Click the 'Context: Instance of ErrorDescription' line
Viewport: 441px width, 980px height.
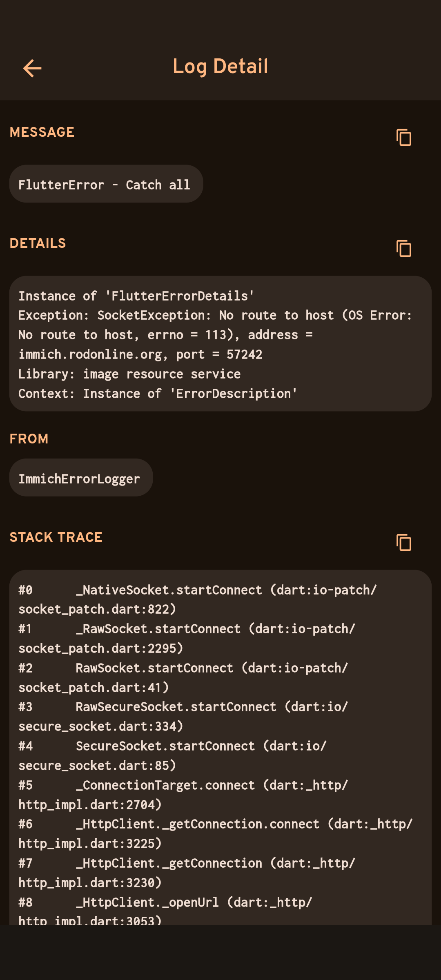click(x=158, y=394)
